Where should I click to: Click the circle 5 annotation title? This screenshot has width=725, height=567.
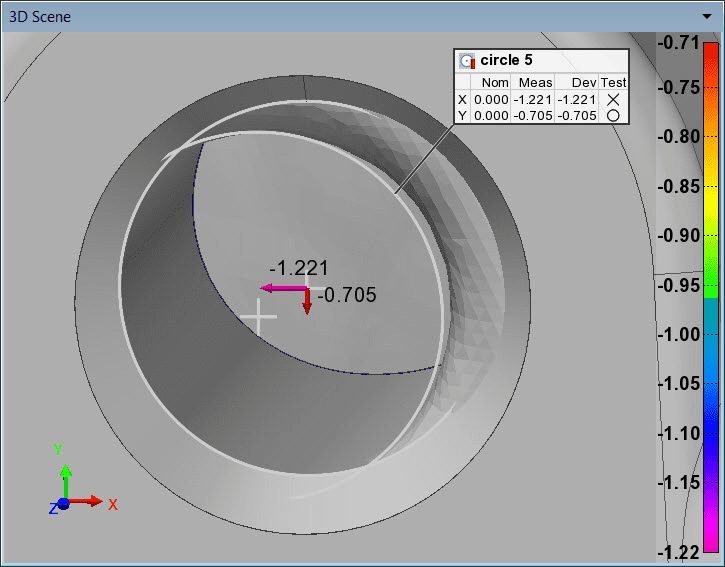pos(506,61)
